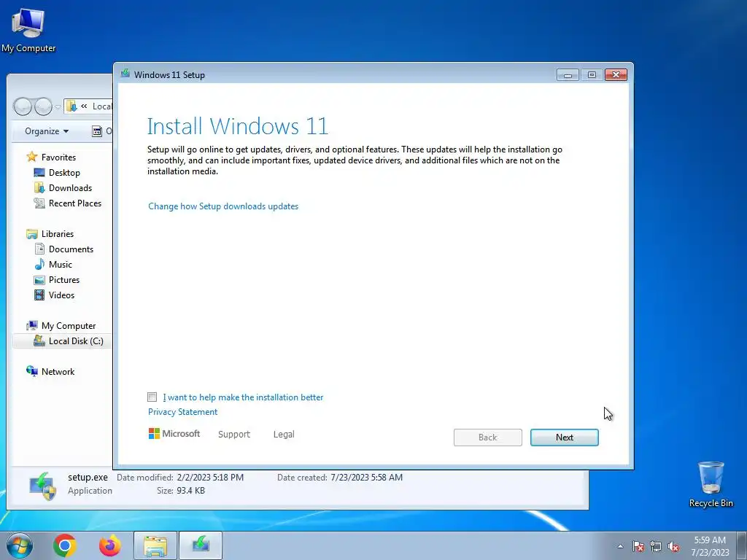Viewport: 747px width, 560px height.
Task: Select Music library
Action: [x=53, y=264]
